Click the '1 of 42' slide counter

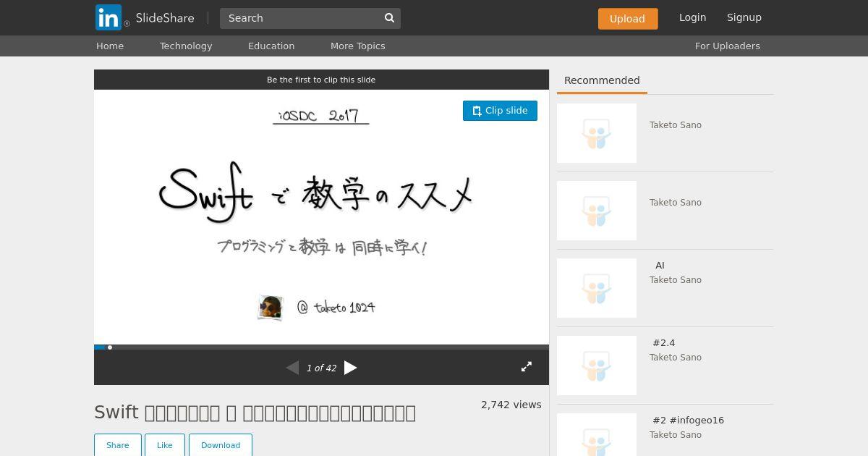[x=321, y=368]
